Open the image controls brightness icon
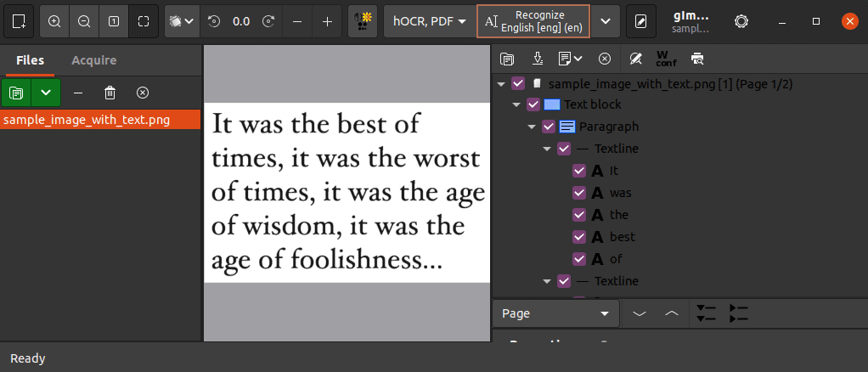 tap(363, 21)
